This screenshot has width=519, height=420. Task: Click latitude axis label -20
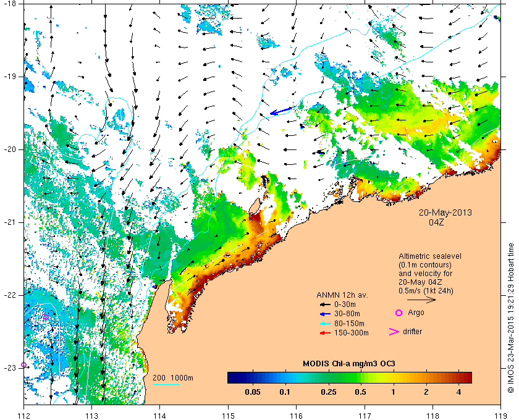pos(9,149)
